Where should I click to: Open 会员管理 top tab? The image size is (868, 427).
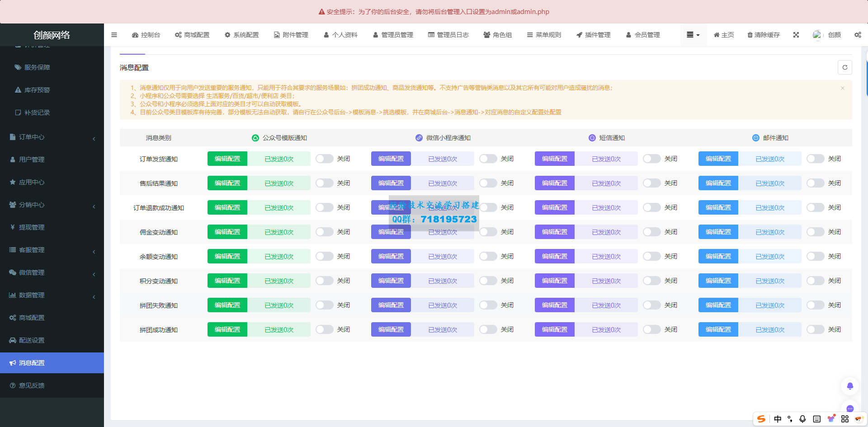point(643,35)
